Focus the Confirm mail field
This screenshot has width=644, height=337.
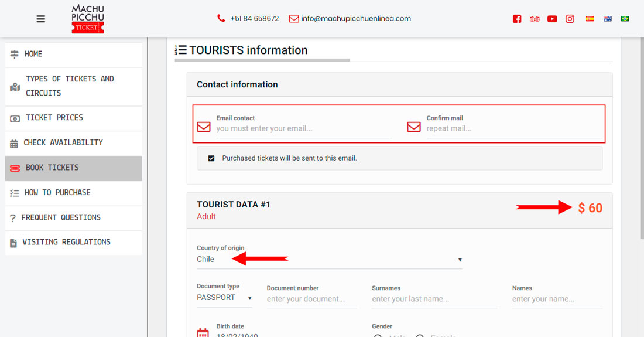click(513, 129)
